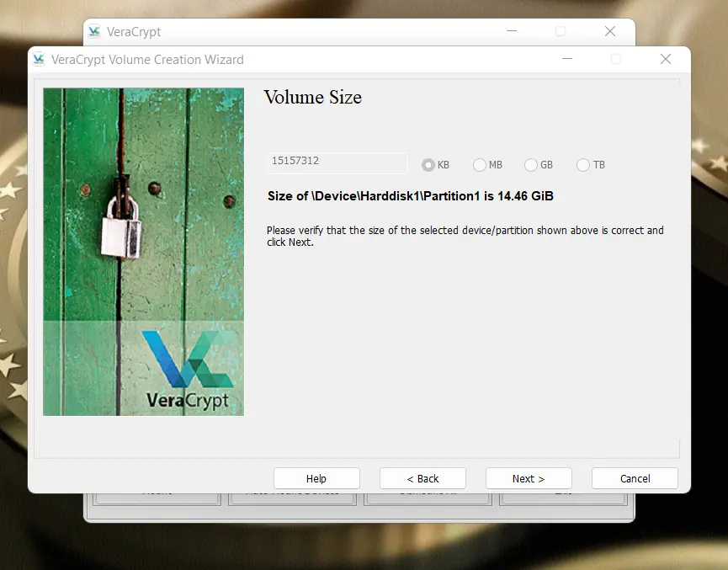Viewport: 728px width, 570px height.
Task: Click the VeraCrypt icon in wizard title bar
Action: coord(39,60)
